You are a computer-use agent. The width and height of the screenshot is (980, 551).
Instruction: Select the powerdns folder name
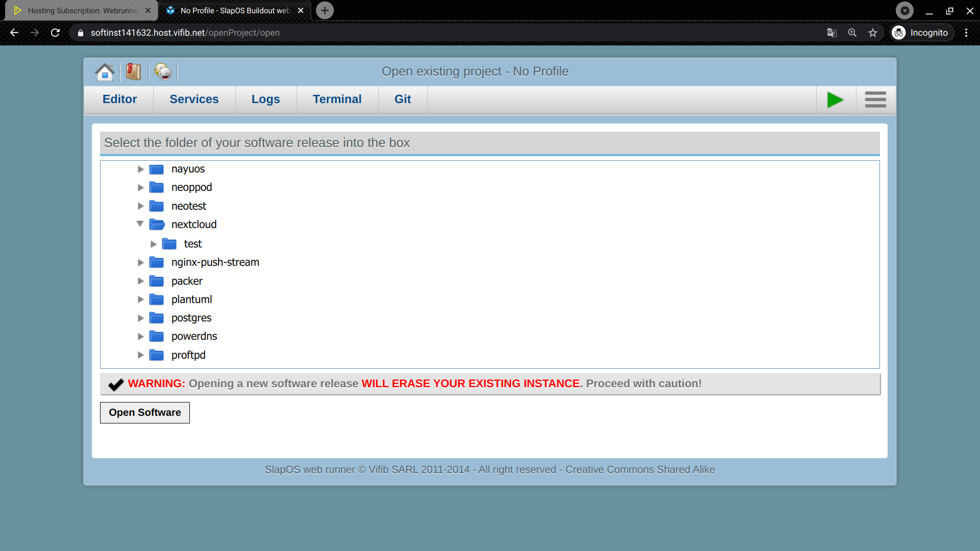(194, 336)
